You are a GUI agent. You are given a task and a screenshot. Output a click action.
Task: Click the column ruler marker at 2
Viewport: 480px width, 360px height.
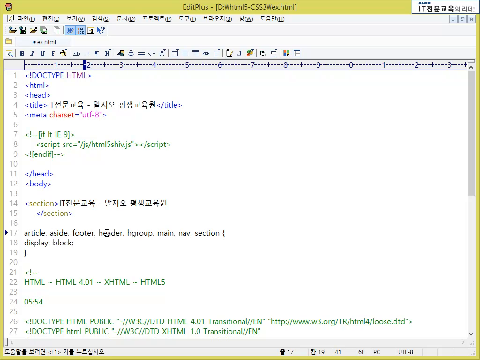[x=88, y=65]
